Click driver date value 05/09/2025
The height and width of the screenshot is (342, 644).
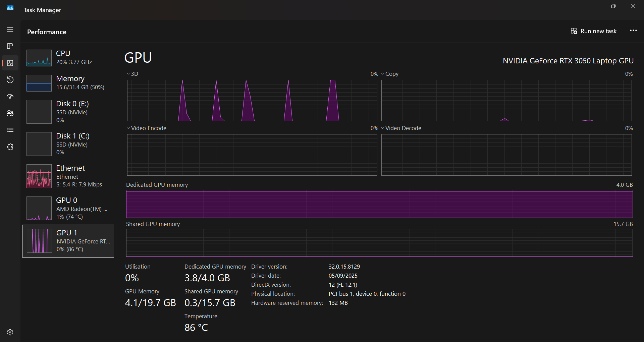pos(343,276)
